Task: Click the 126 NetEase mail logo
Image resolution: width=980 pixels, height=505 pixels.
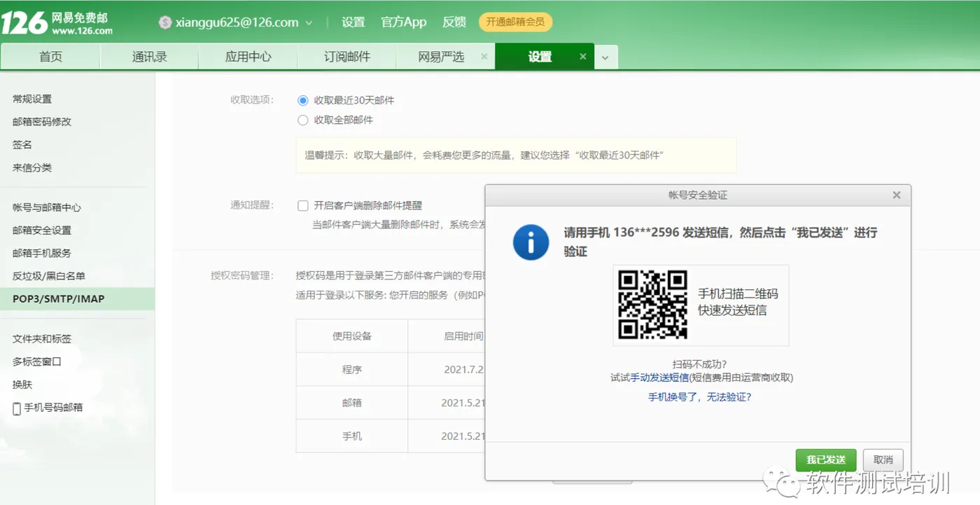Action: pos(57,22)
